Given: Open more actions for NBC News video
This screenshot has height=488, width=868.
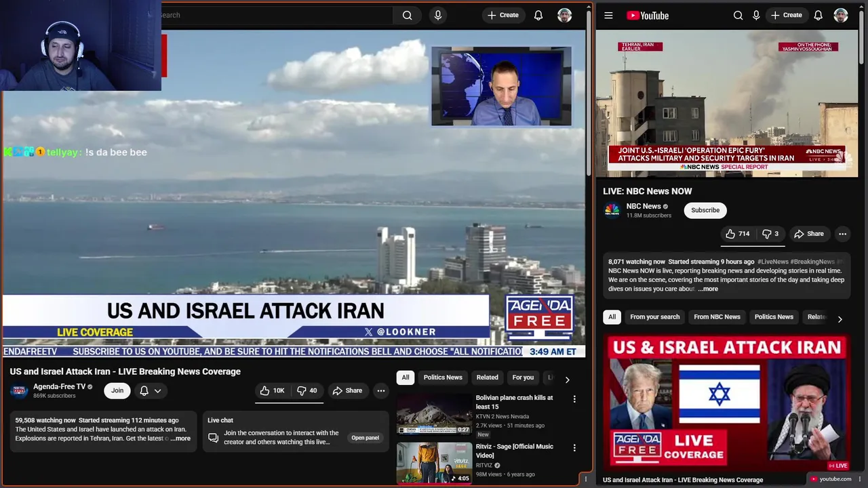Looking at the screenshot, I should (x=842, y=234).
